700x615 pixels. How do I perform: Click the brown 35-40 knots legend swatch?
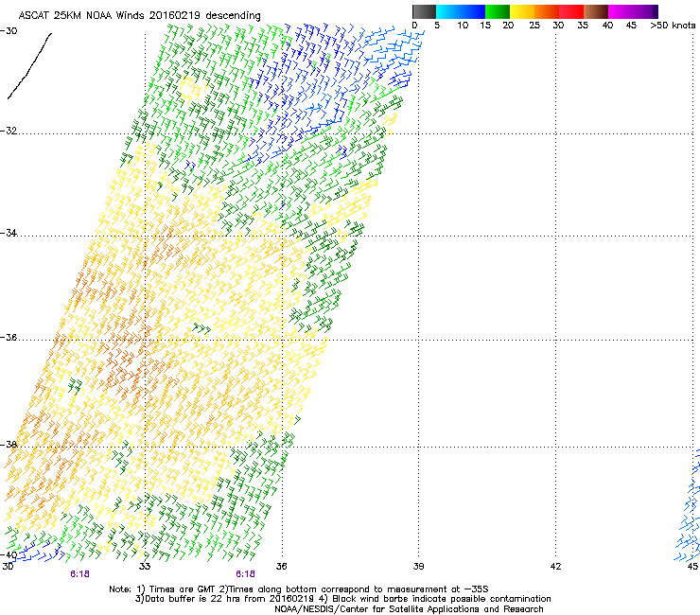pos(596,11)
